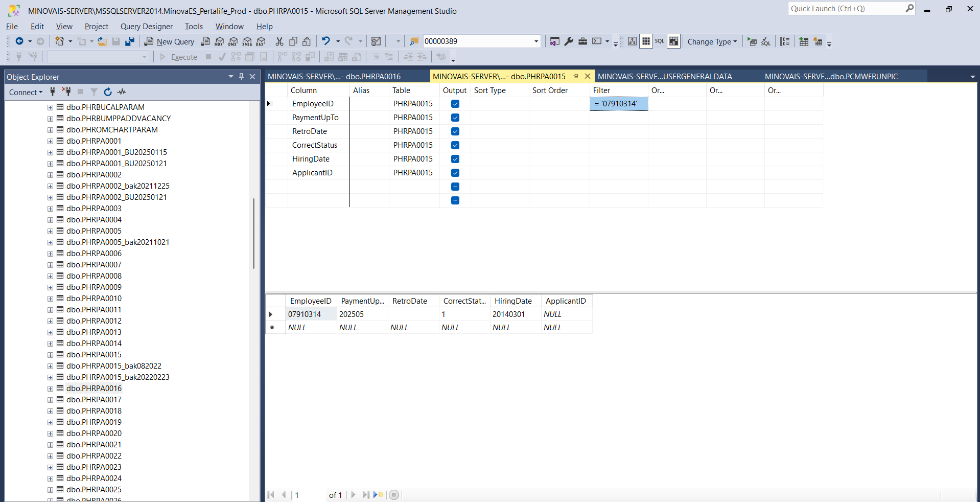Click the Navigate Backward arrow icon
The image size is (980, 502).
tap(19, 41)
